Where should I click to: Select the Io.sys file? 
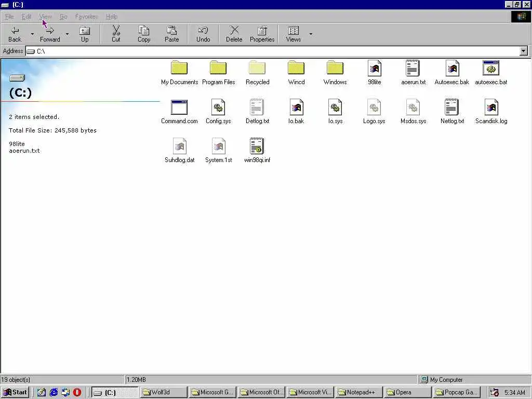click(335, 112)
